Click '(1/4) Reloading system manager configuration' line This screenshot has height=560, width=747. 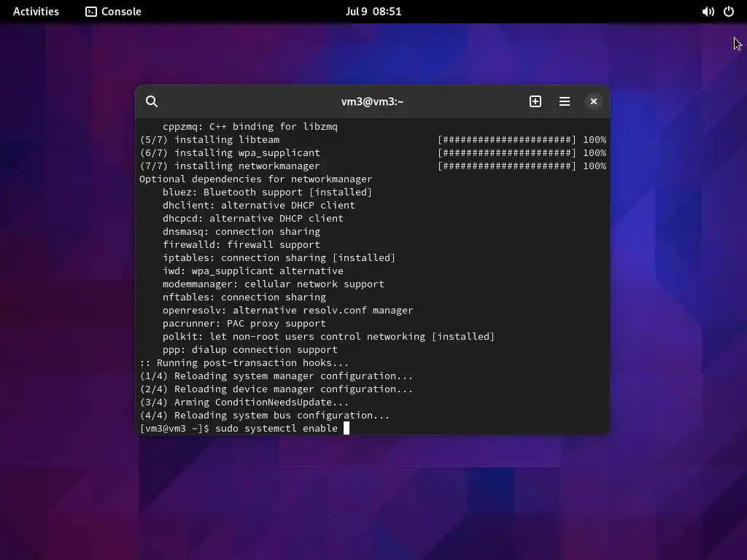[x=276, y=376]
